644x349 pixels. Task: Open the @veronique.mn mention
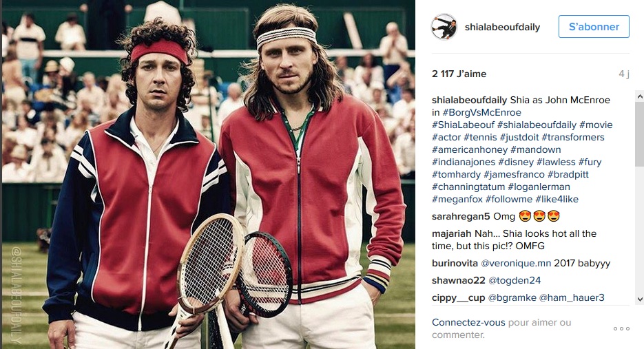516,263
